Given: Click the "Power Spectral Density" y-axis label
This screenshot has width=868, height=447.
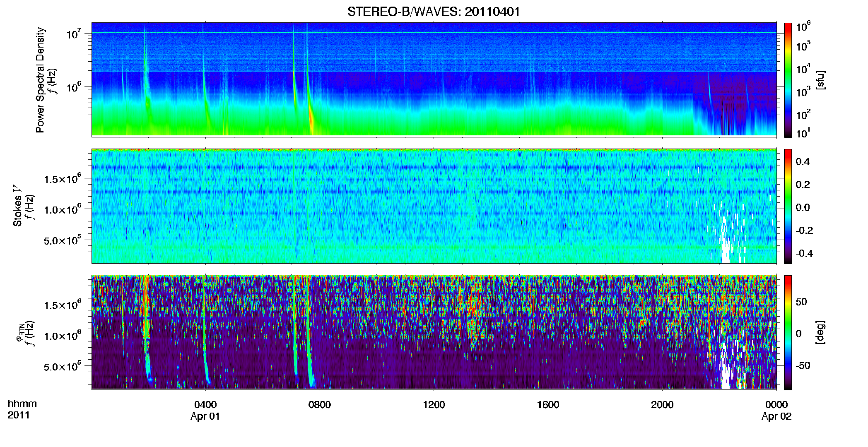Looking at the screenshot, I should [40, 80].
